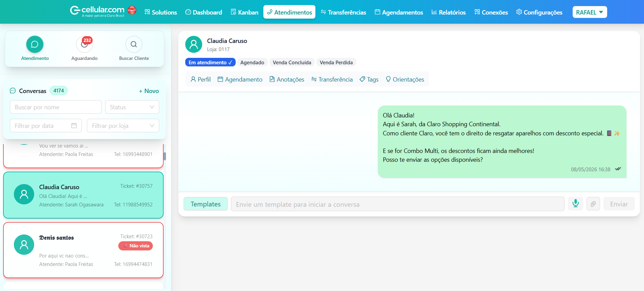Select the Claudia Caruso conversation card
644x291 pixels.
84,195
